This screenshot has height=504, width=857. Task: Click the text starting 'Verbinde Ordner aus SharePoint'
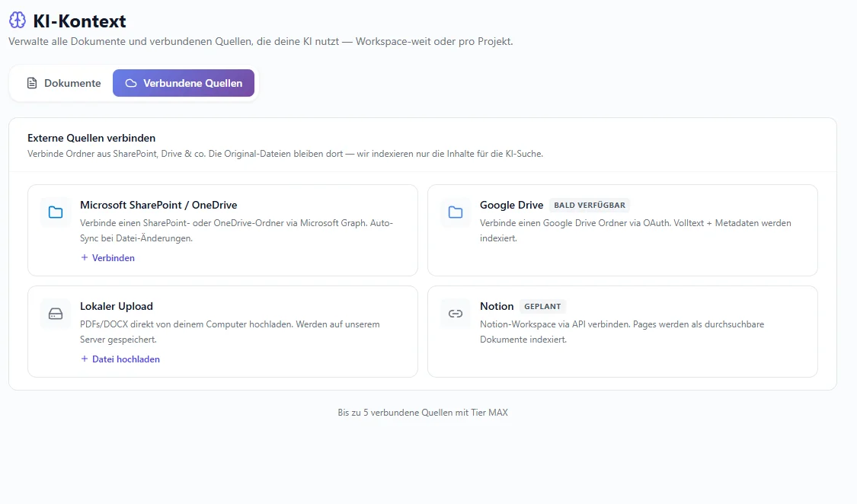pos(286,154)
